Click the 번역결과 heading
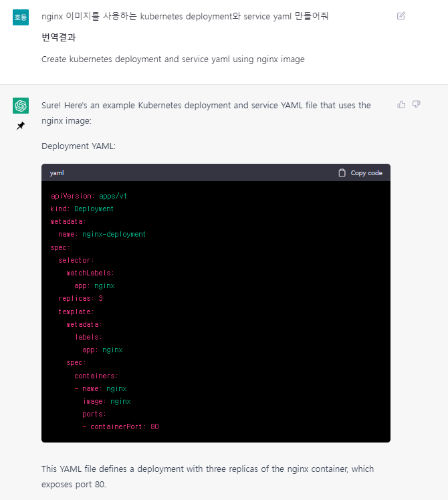 click(x=59, y=37)
